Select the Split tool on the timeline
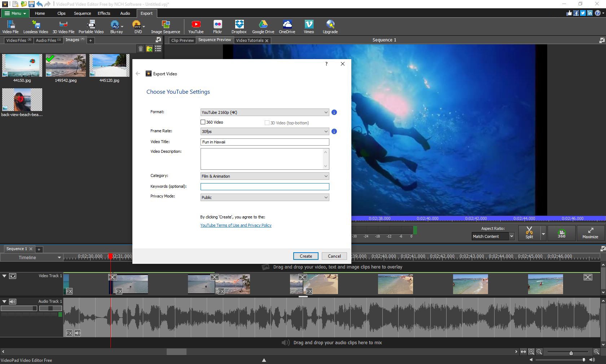 pyautogui.click(x=530, y=233)
